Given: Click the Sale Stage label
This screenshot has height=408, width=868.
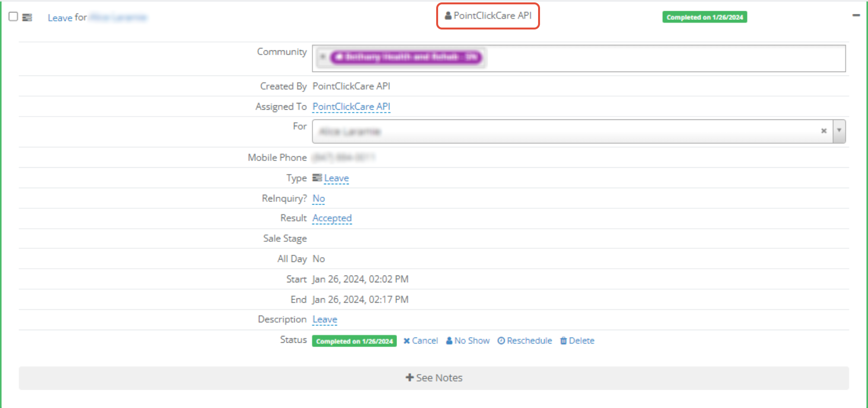Looking at the screenshot, I should tap(285, 238).
